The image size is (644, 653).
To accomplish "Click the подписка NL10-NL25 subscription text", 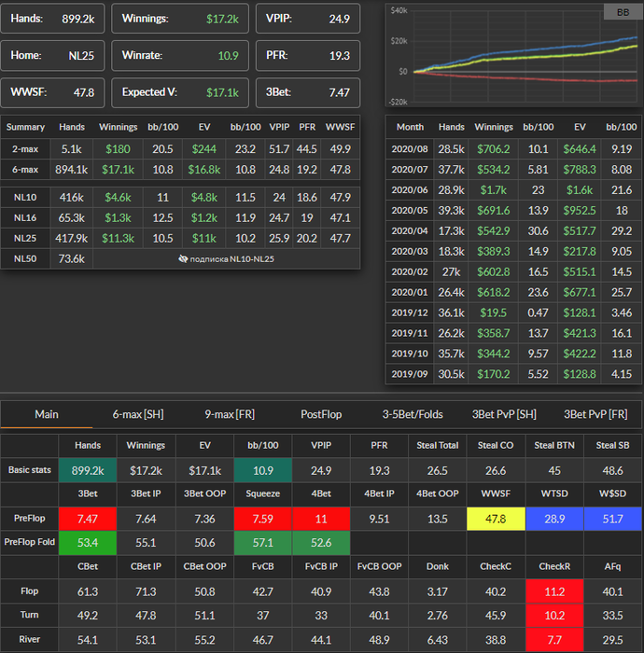I will (x=231, y=258).
